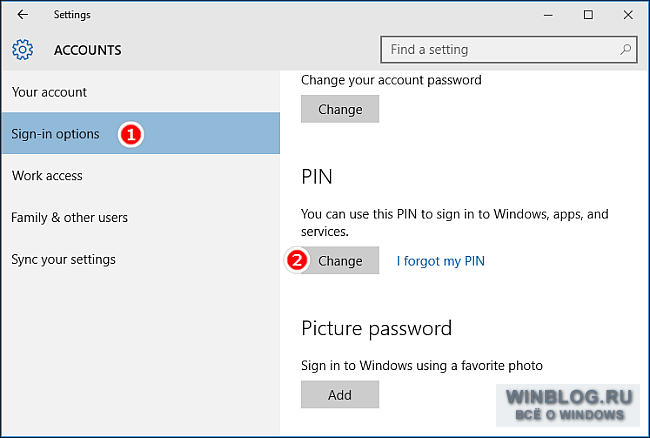Maximize the Settings window
This screenshot has width=650, height=438.
pos(588,15)
